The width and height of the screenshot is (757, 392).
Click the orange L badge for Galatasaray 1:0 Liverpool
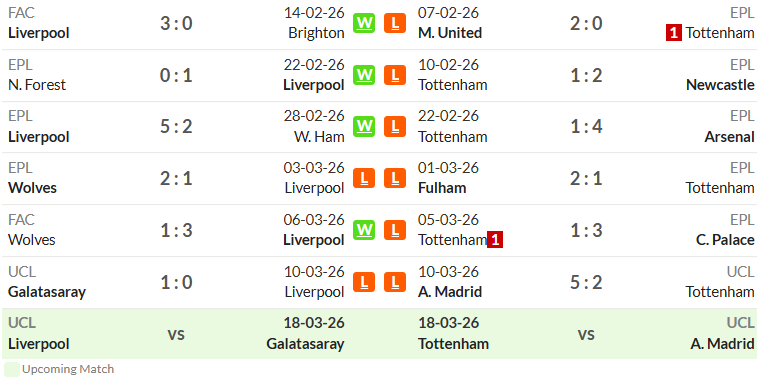coord(364,282)
